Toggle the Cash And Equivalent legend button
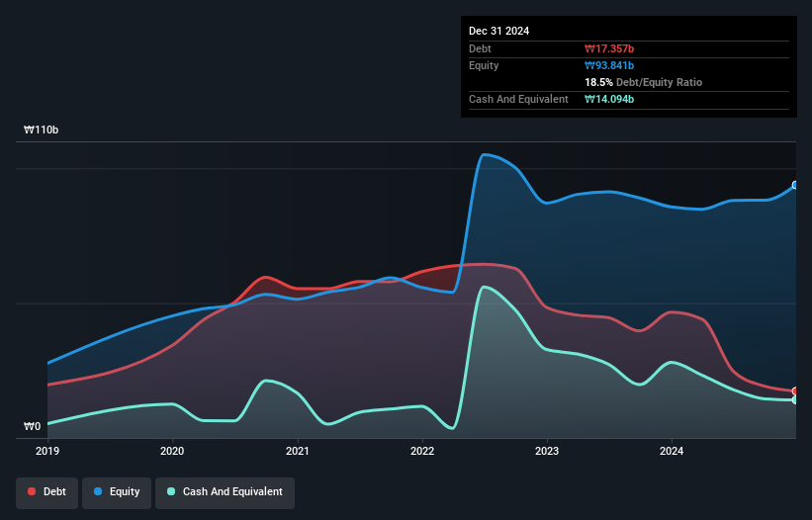 225,492
